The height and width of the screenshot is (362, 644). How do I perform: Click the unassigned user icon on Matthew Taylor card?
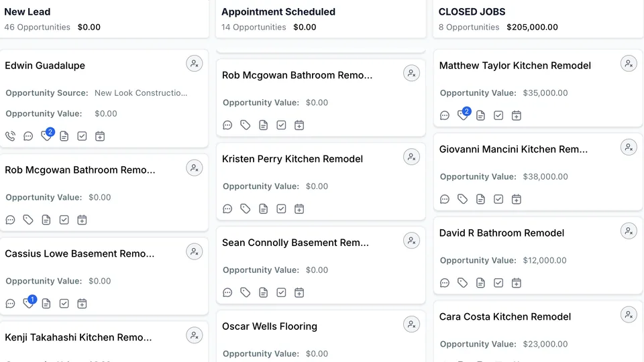(629, 64)
